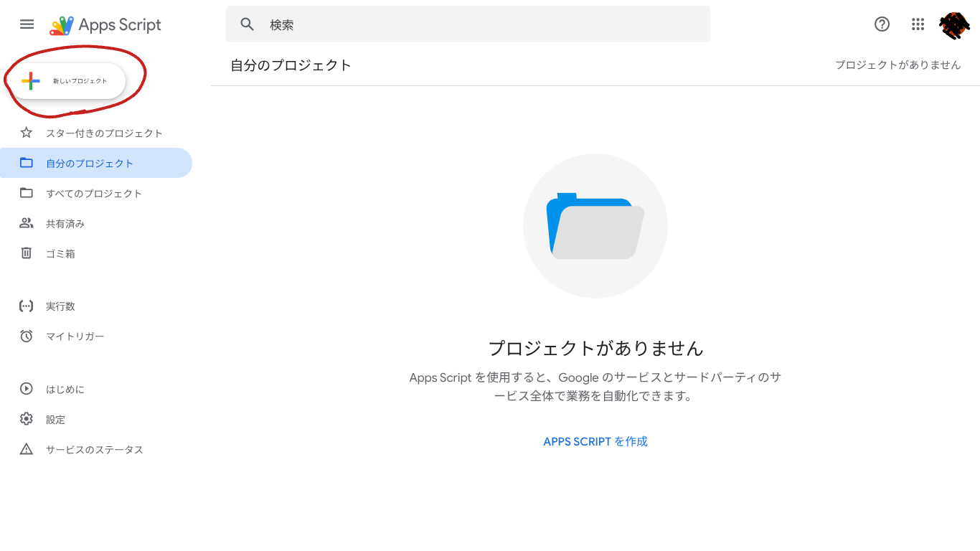Open the ゴミ箱 section

tap(96, 253)
